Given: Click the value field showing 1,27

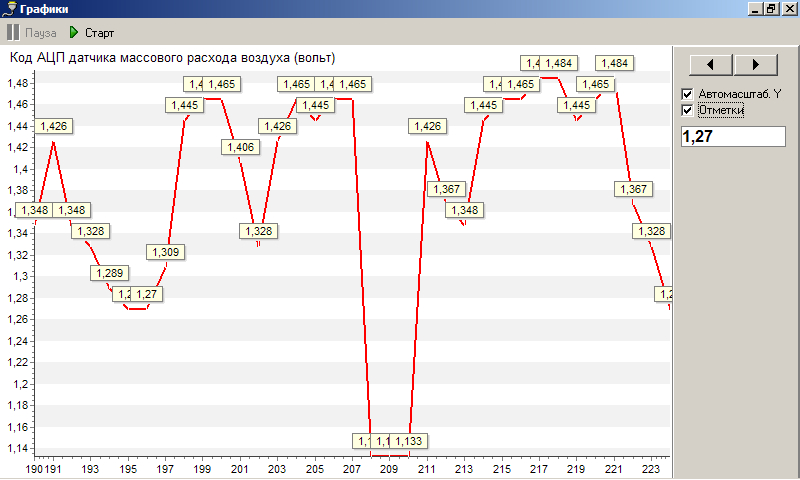Looking at the screenshot, I should (x=734, y=136).
